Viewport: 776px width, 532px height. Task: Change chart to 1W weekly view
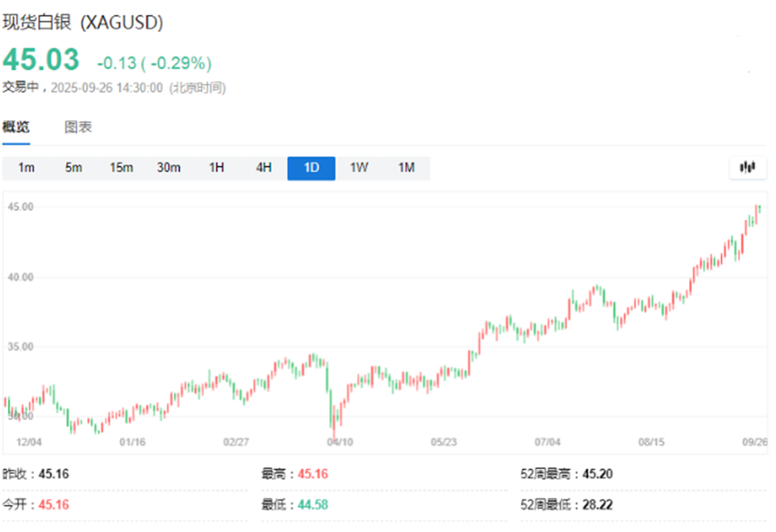[x=359, y=168]
